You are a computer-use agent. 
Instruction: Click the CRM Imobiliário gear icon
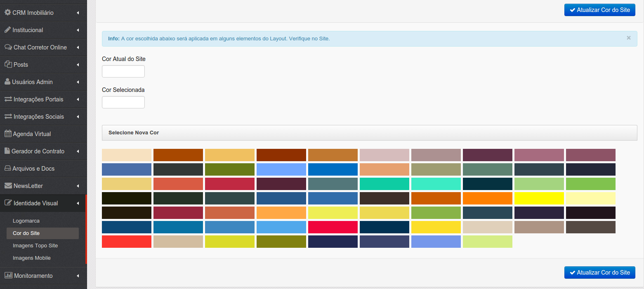[x=7, y=12]
